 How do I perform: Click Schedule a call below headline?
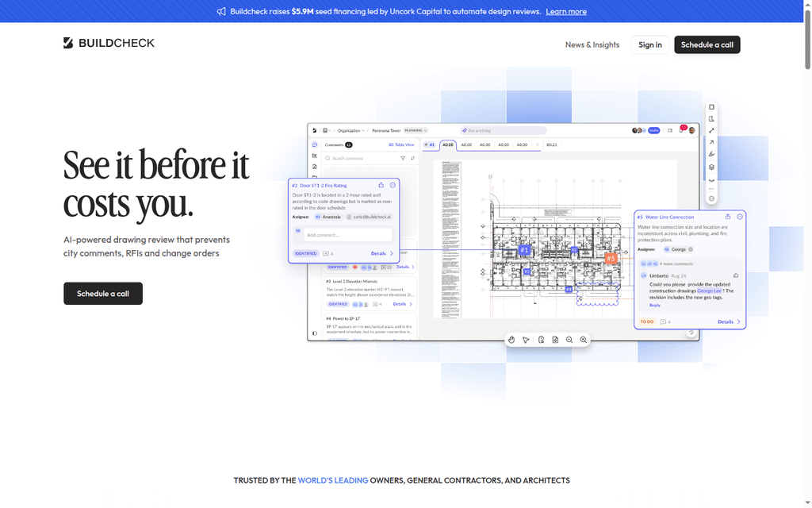point(103,294)
